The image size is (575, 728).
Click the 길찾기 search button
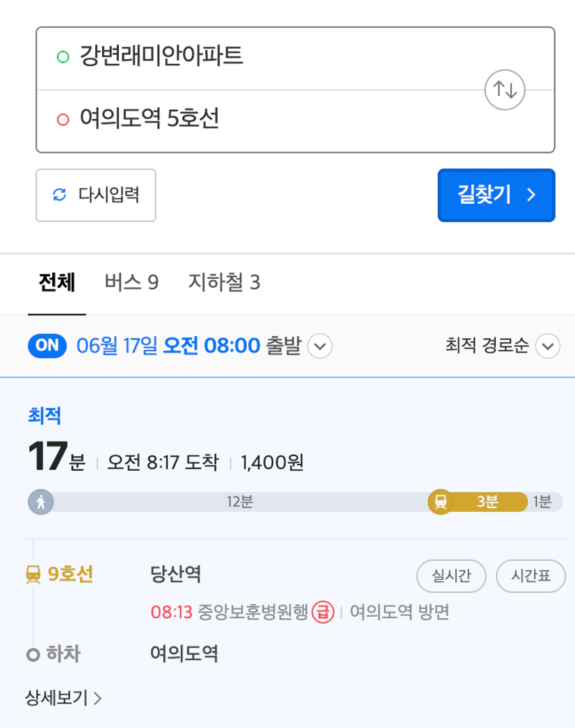(496, 195)
